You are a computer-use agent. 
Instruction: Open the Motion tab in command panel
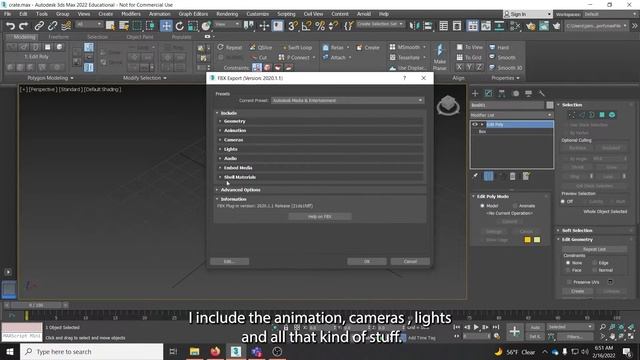click(516, 93)
